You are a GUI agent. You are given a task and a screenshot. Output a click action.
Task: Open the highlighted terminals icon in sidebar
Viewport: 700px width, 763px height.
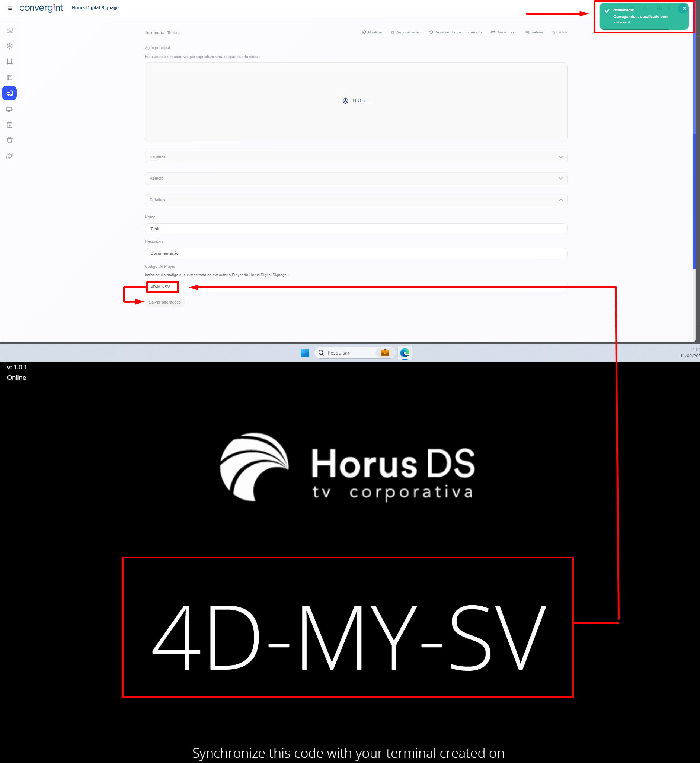(x=10, y=93)
